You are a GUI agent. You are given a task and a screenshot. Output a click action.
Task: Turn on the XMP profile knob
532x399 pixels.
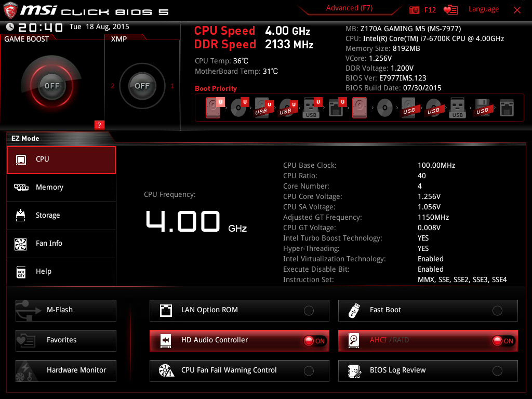click(142, 86)
